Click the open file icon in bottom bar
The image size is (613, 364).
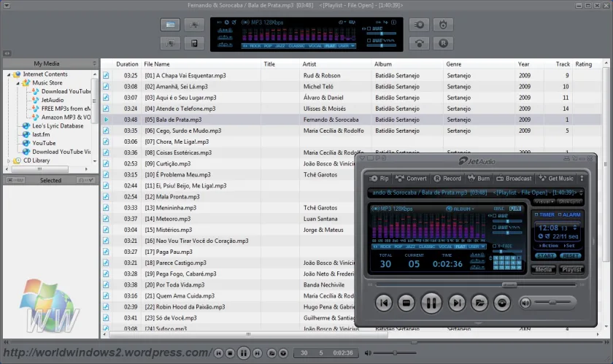pos(271,353)
